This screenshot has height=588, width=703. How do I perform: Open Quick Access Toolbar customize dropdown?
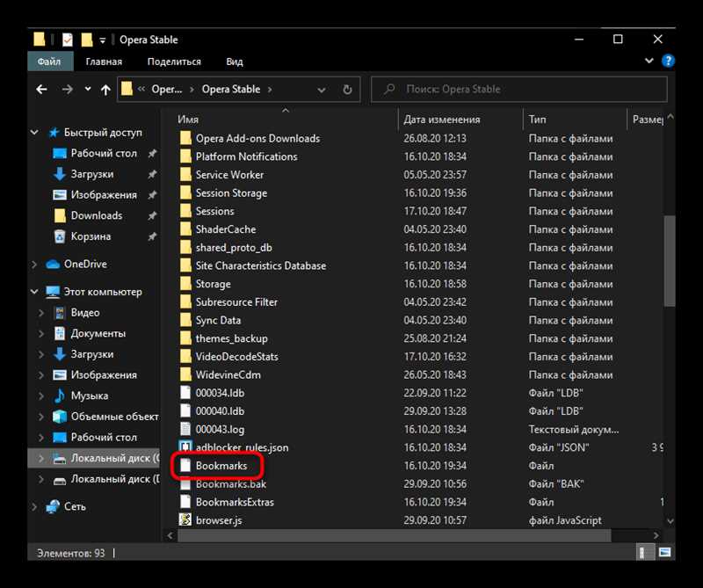pyautogui.click(x=103, y=40)
